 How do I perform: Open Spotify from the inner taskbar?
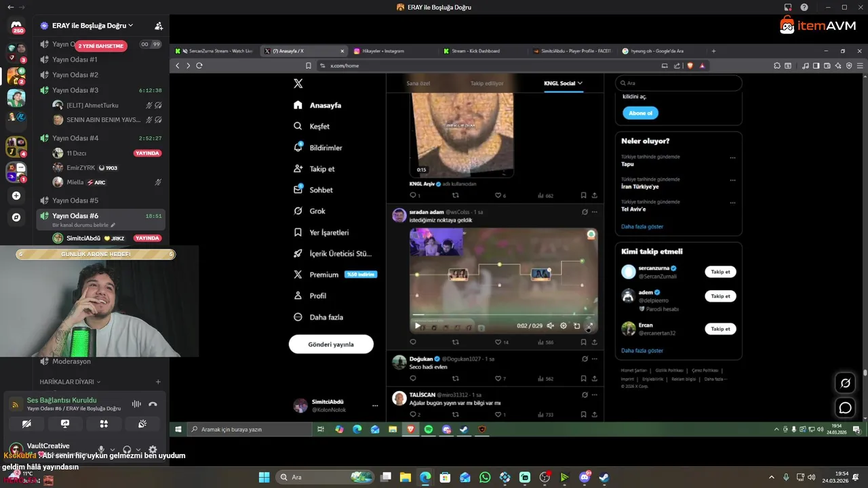(429, 429)
